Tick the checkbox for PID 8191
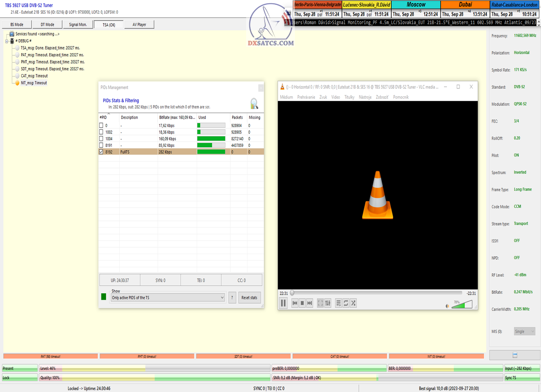Viewport: 541px width, 392px height. point(101,146)
